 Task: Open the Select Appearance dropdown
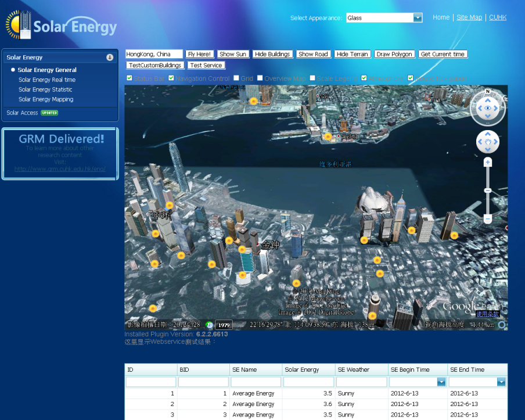coord(418,18)
